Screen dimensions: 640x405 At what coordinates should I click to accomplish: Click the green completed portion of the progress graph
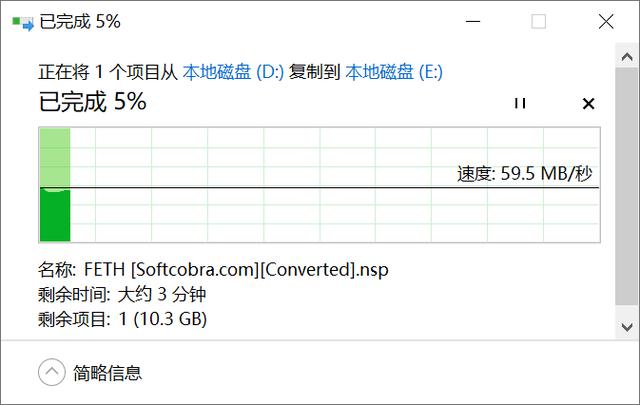click(55, 214)
